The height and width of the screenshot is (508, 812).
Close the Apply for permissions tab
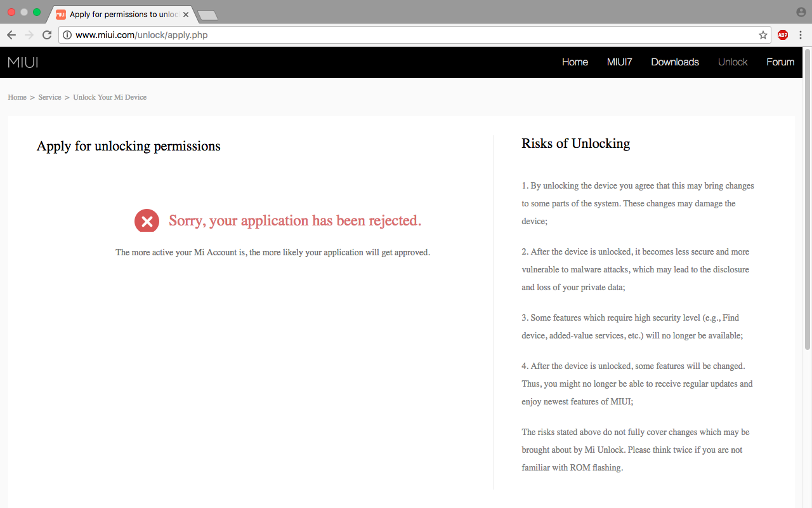click(186, 14)
